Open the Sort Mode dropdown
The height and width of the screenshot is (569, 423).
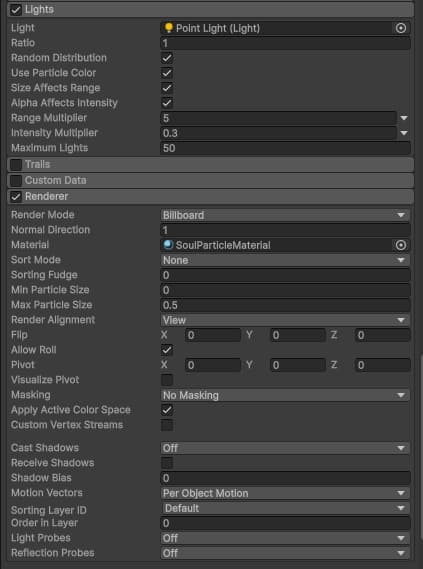(285, 260)
